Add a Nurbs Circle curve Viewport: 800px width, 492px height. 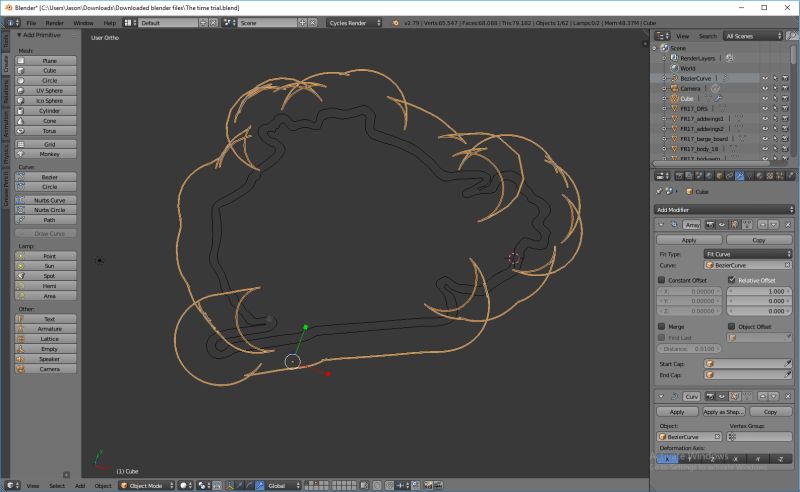point(46,210)
